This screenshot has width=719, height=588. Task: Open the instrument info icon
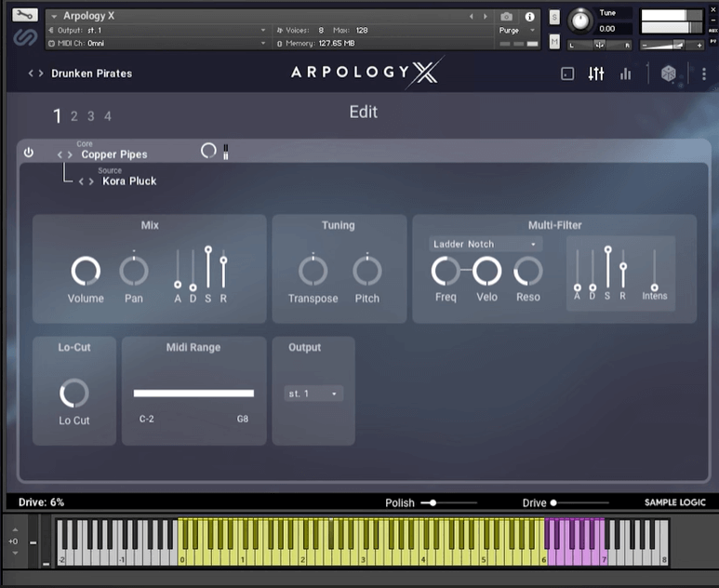tap(530, 17)
